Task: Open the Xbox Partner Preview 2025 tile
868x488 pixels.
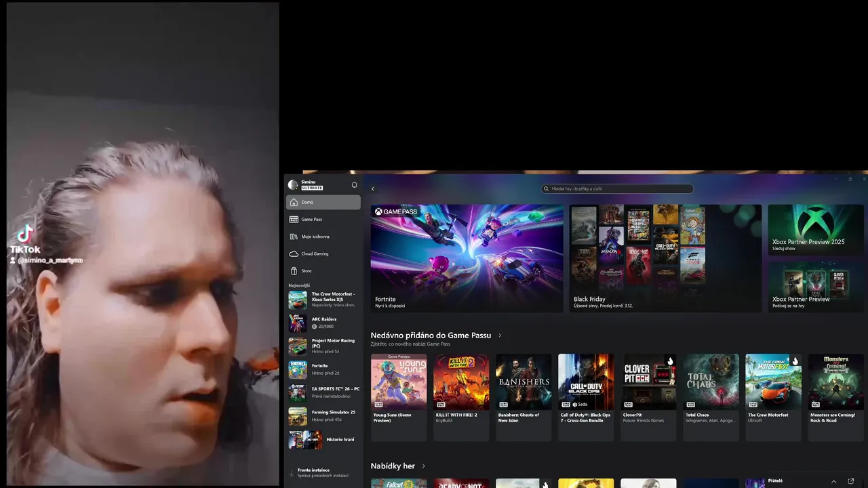Action: 816,230
